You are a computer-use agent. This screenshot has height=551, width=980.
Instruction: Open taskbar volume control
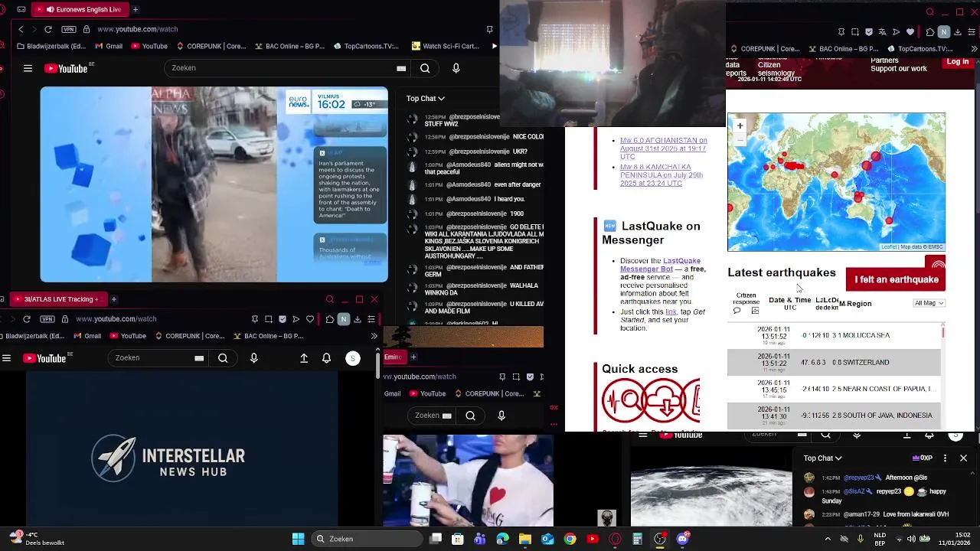click(911, 539)
